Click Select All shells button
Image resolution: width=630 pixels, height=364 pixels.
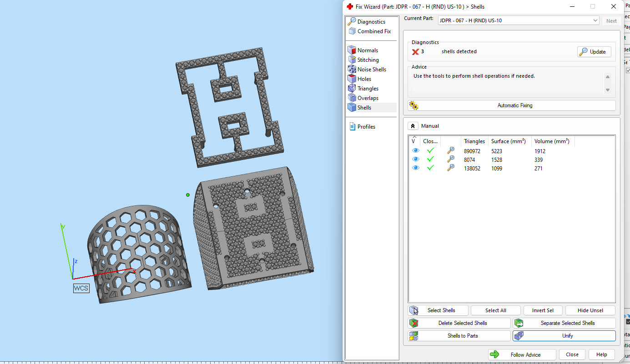pos(495,310)
